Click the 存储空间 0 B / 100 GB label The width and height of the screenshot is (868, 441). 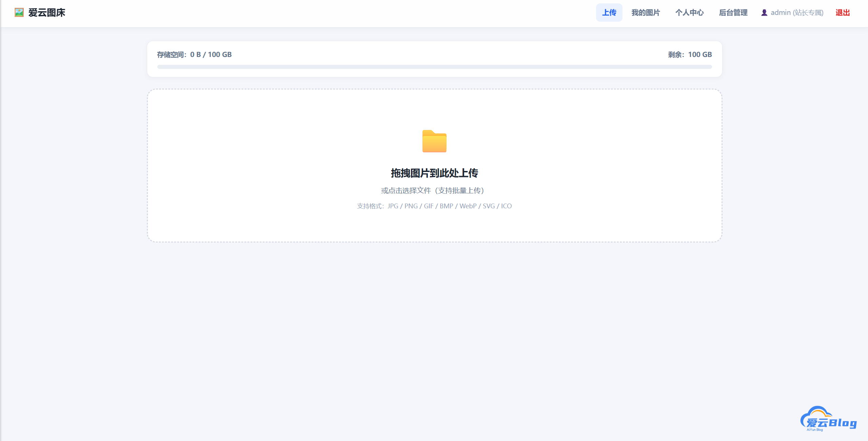pos(194,55)
